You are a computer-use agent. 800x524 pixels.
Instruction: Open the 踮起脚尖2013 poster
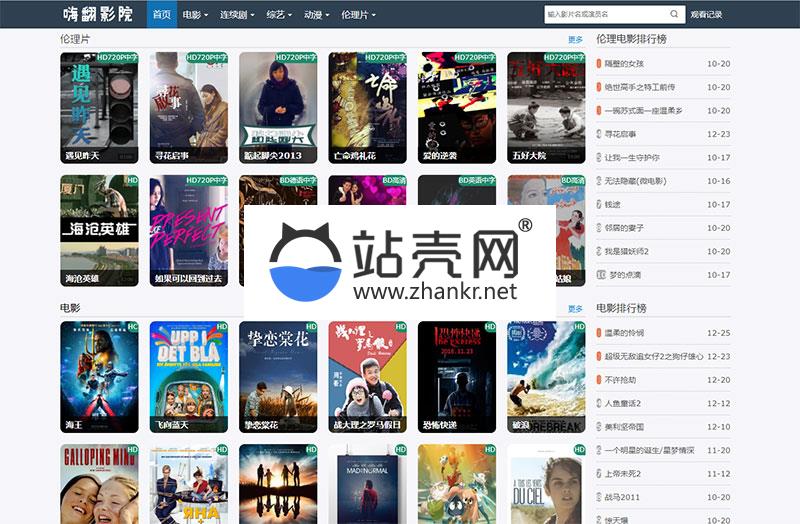pos(278,108)
